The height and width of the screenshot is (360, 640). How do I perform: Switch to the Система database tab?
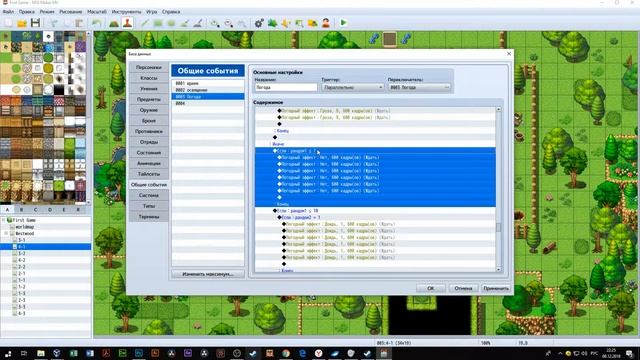(x=149, y=196)
